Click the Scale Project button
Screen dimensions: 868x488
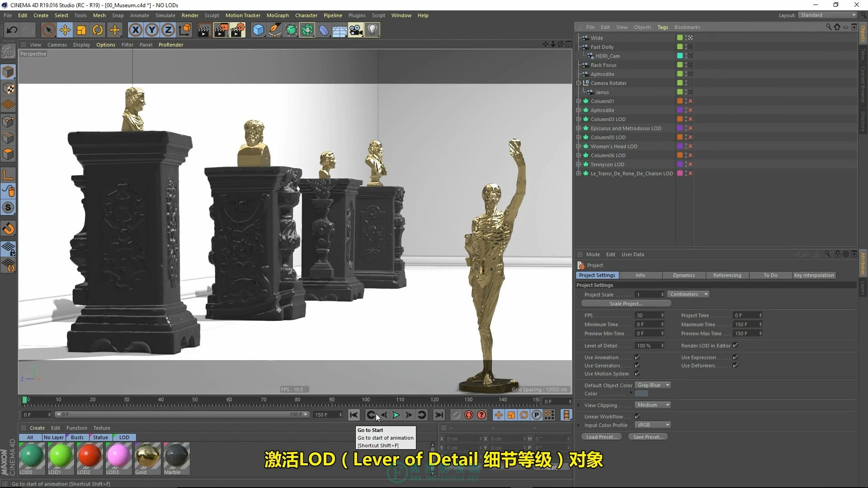[626, 304]
